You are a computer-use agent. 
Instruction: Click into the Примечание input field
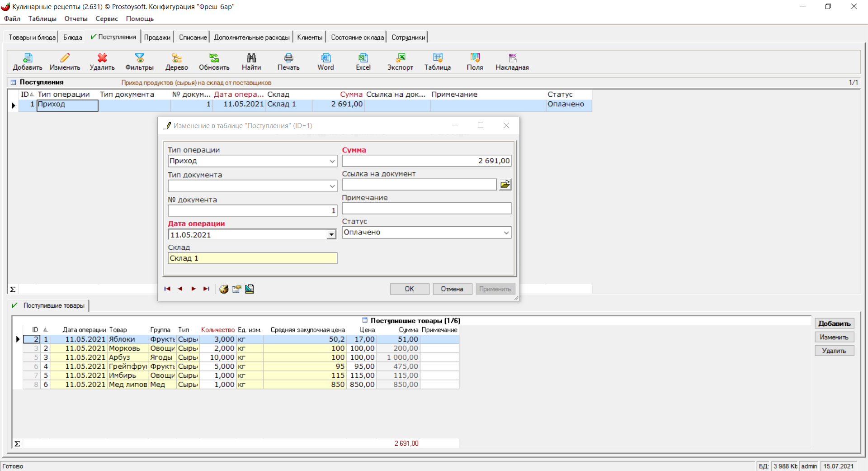(x=426, y=209)
